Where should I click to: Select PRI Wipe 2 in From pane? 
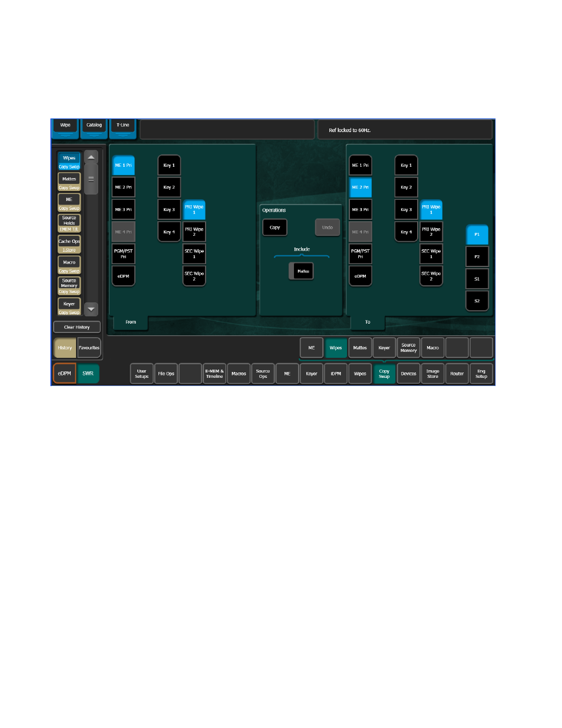pyautogui.click(x=194, y=232)
